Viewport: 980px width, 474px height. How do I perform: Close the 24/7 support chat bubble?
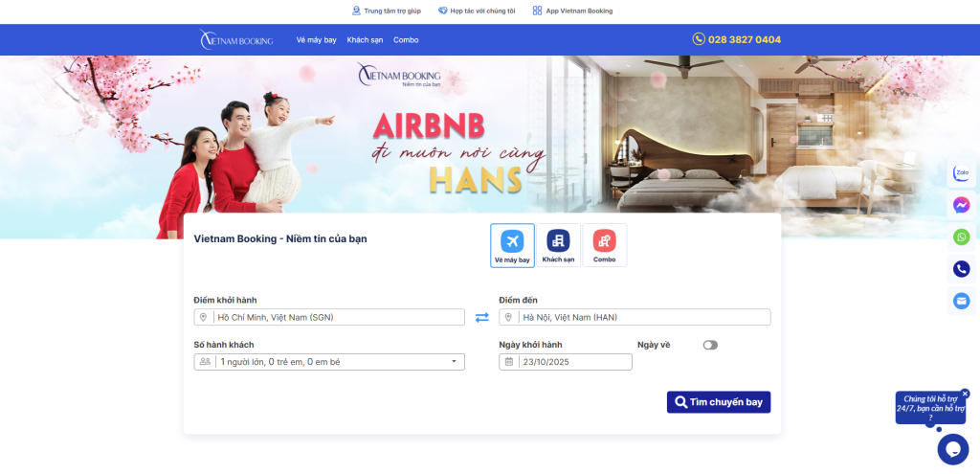(965, 394)
